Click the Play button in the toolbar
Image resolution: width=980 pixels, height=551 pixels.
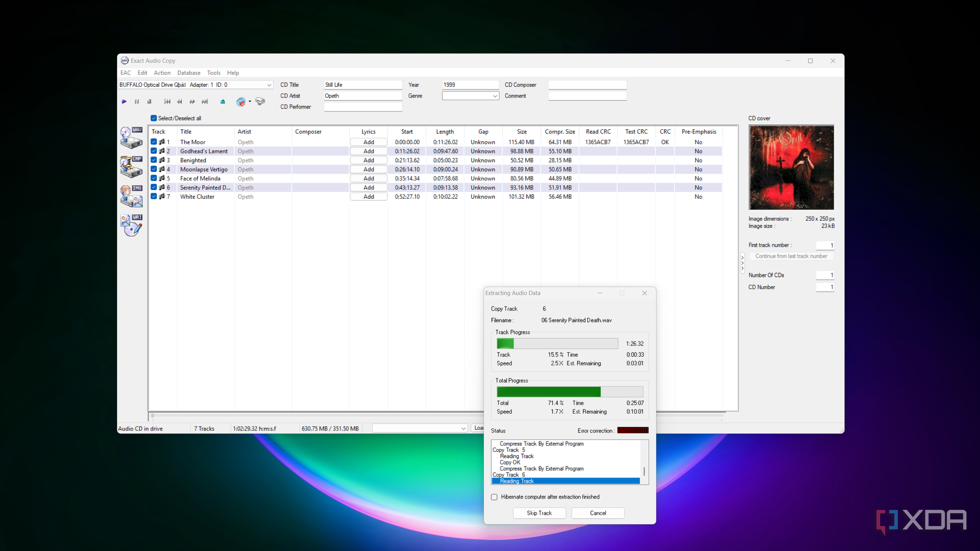point(124,101)
